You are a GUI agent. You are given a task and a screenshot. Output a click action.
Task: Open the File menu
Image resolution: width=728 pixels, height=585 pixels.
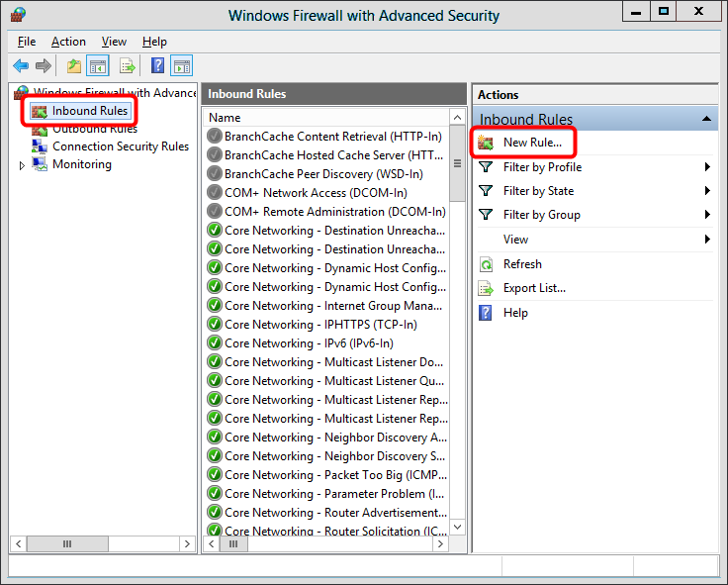coord(27,42)
